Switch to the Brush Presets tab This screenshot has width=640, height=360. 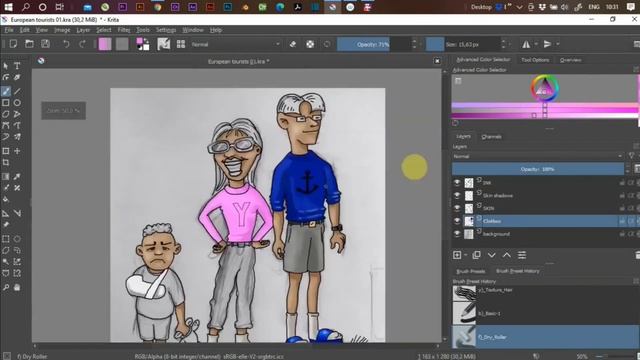click(470, 271)
